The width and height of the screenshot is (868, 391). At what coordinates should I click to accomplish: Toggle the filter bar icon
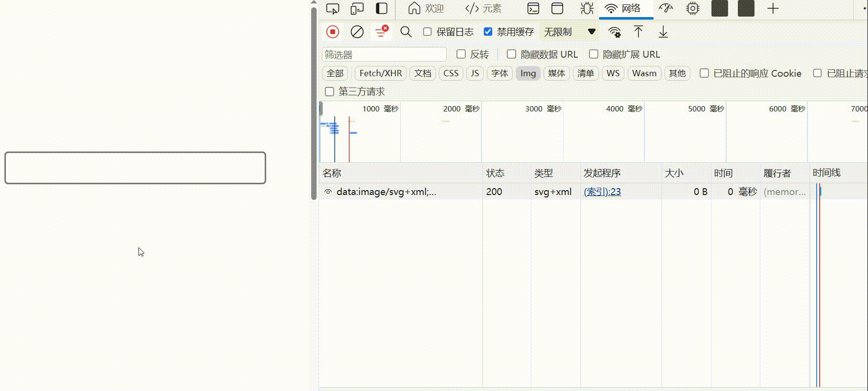[x=382, y=32]
